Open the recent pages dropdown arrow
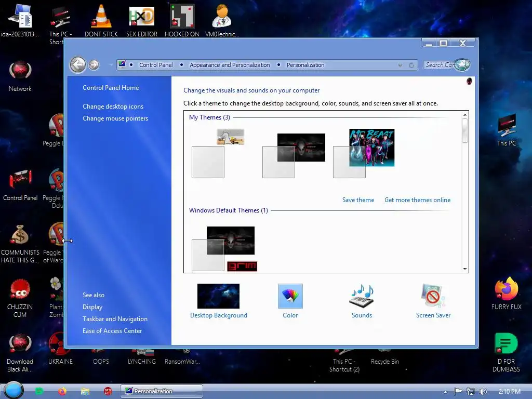Viewport: 532px width, 399px height. pos(111,65)
